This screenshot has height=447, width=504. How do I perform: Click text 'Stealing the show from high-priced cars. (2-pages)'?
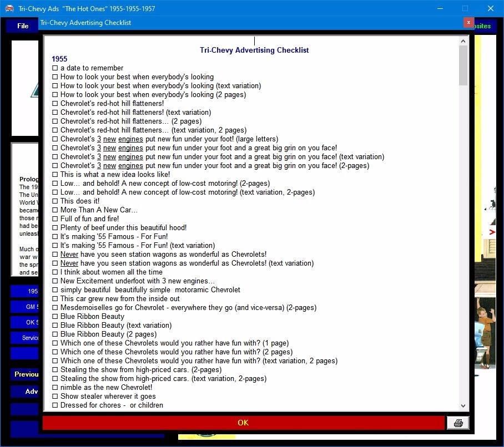(141, 369)
